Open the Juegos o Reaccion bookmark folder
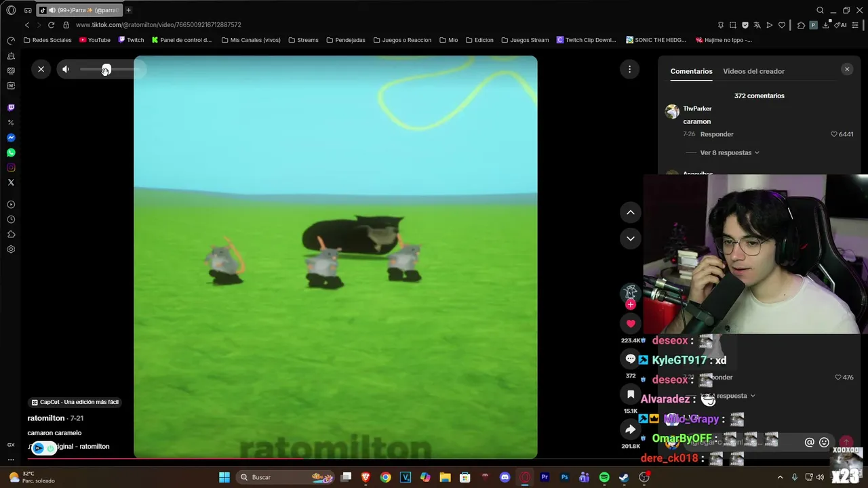Image resolution: width=868 pixels, height=488 pixels. click(402, 40)
